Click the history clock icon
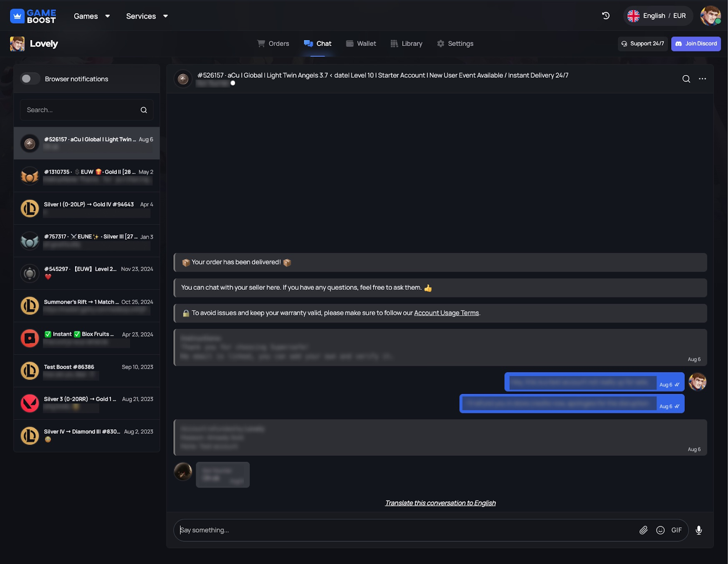The image size is (728, 564). pos(606,16)
